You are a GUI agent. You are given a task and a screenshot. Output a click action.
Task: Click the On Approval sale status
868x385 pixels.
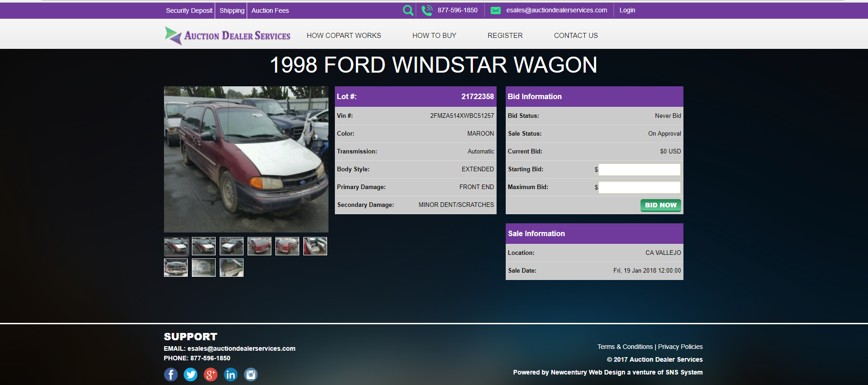665,133
